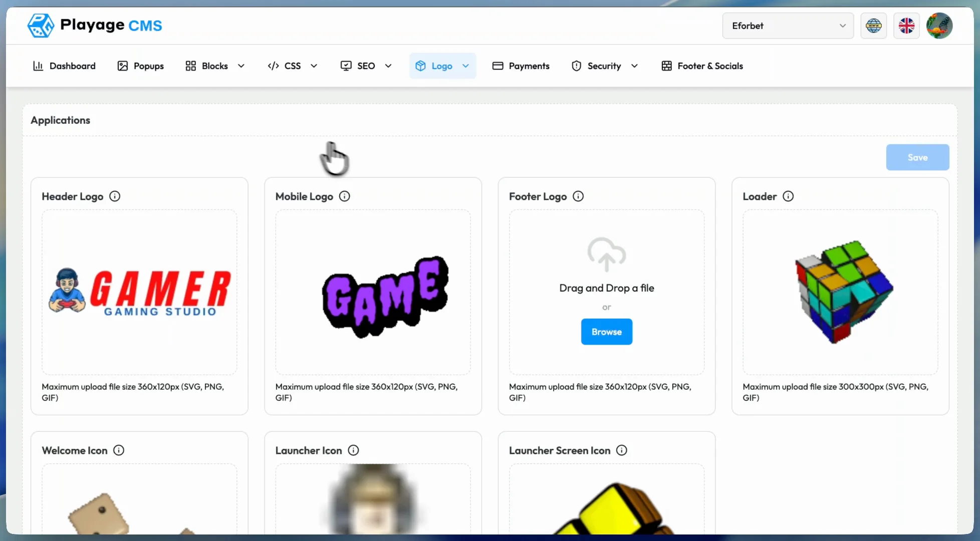Screen dimensions: 980x541
Task: Show info for Header Logo
Action: coord(115,196)
